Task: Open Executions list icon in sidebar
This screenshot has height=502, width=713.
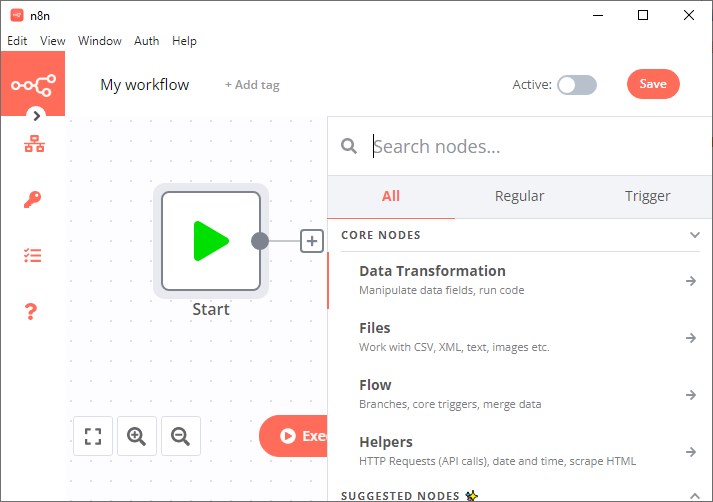Action: click(x=32, y=255)
